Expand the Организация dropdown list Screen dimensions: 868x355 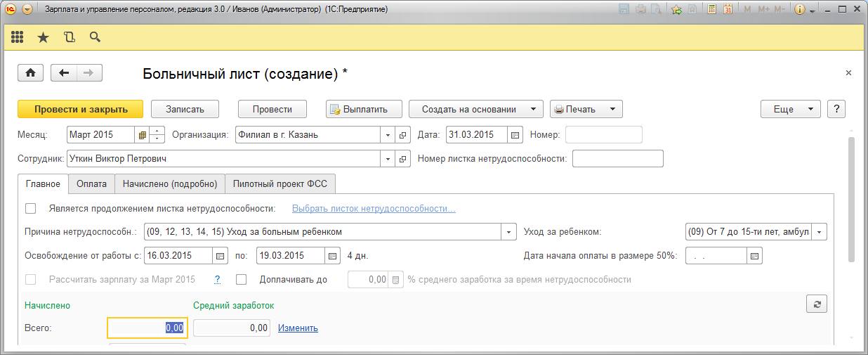click(389, 135)
